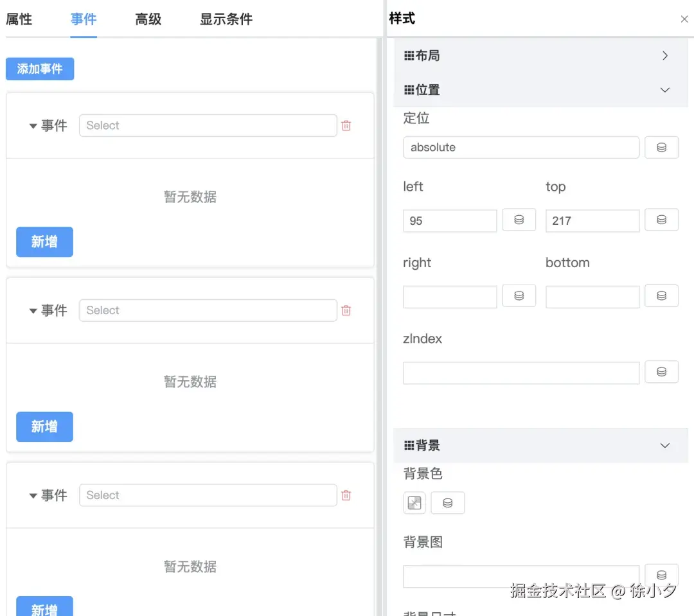Collapse the 背景 style section
Screen dimensions: 694x616
664,445
